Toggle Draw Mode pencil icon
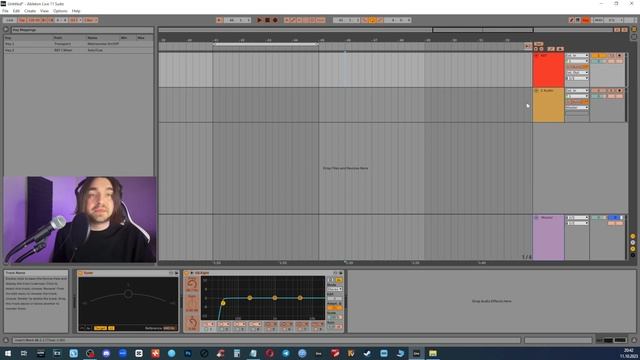Viewport: 640px width, 360px height. click(x=571, y=20)
